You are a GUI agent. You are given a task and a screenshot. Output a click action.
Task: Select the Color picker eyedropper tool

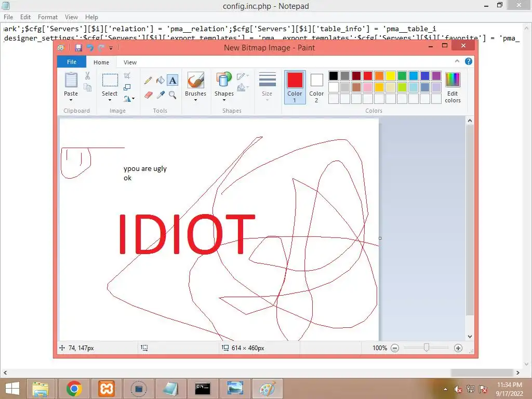160,95
